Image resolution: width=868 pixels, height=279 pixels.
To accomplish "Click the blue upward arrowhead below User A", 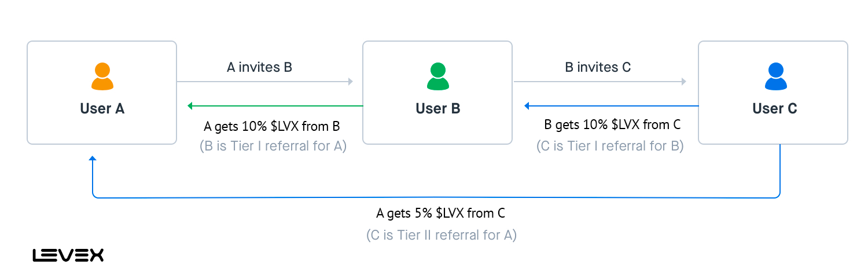I will (x=93, y=159).
